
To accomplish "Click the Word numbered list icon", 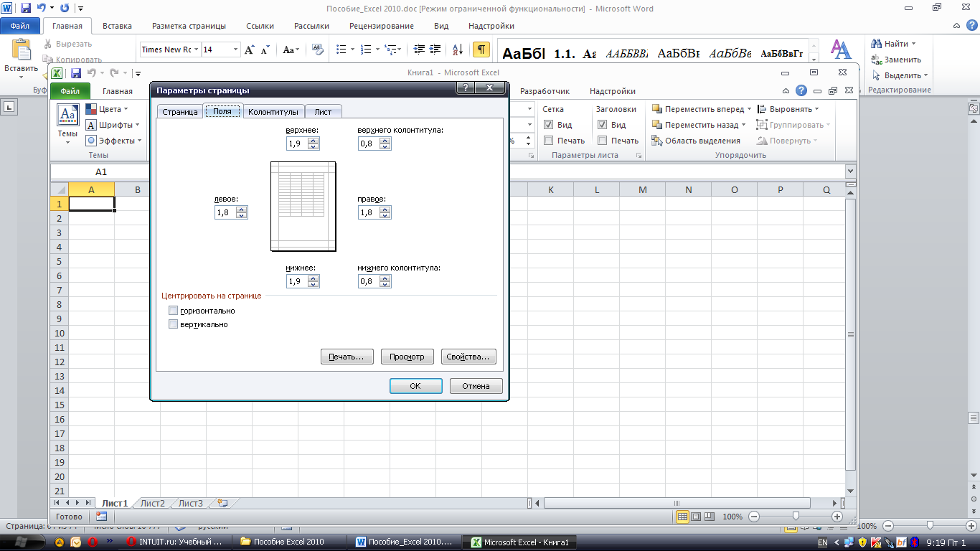I will click(365, 50).
